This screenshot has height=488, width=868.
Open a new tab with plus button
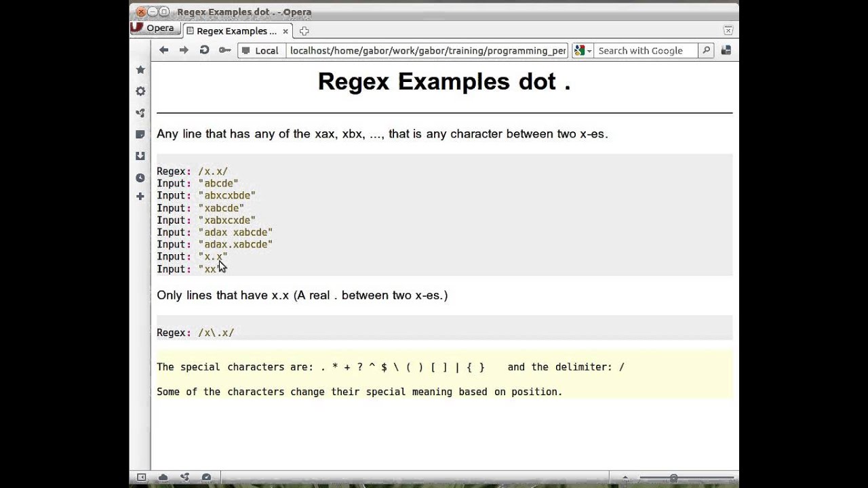304,31
